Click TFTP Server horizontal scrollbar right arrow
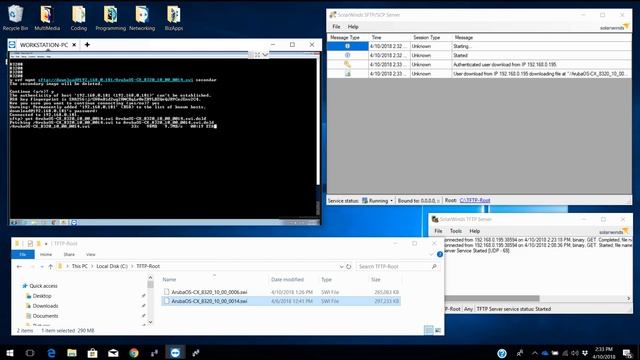 point(629,299)
